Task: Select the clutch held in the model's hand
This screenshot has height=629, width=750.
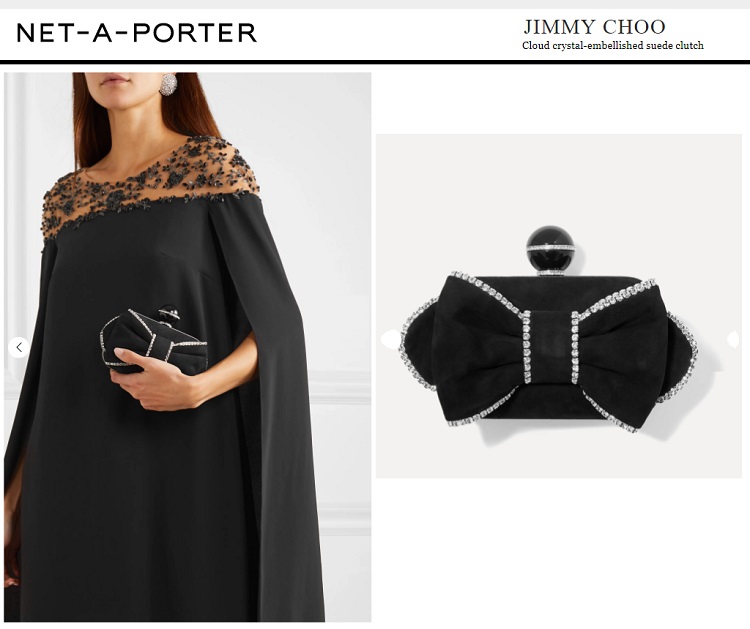Action: pos(151,342)
